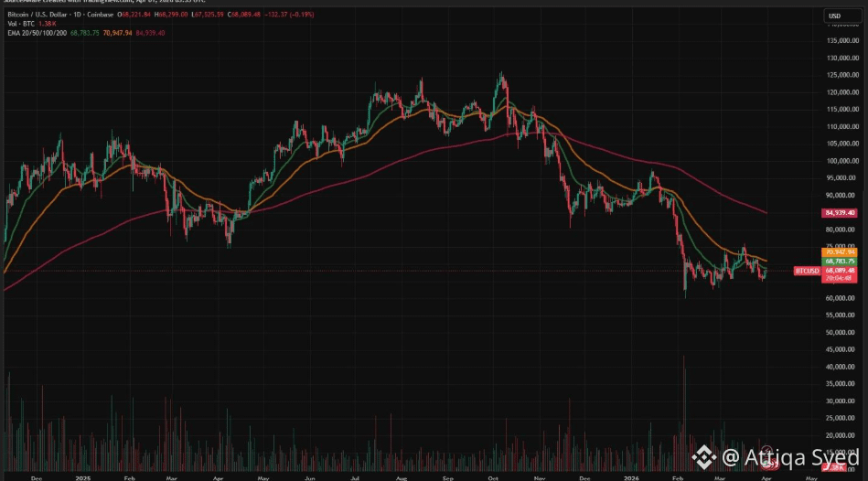Click the change value −132.37 (−0.19%)
Screen dimensions: 868x481
point(289,15)
